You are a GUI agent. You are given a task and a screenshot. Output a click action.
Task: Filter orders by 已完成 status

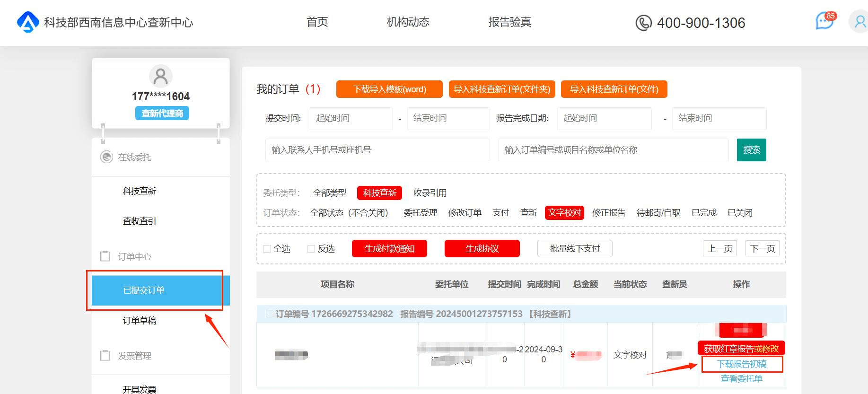click(704, 213)
